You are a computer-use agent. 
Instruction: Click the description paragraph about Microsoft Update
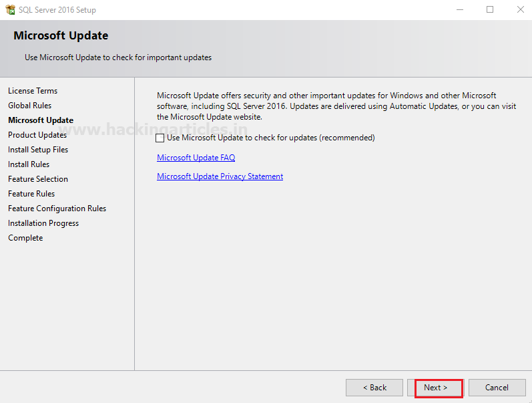336,106
